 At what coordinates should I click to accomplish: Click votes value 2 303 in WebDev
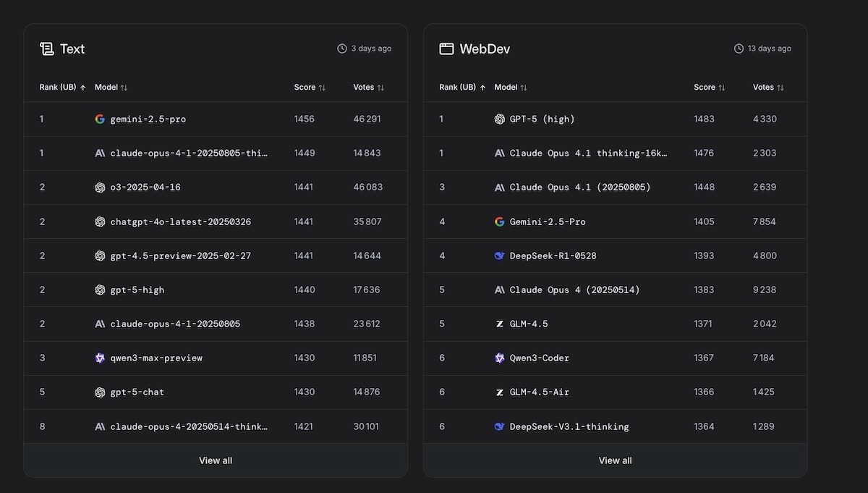pyautogui.click(x=765, y=153)
